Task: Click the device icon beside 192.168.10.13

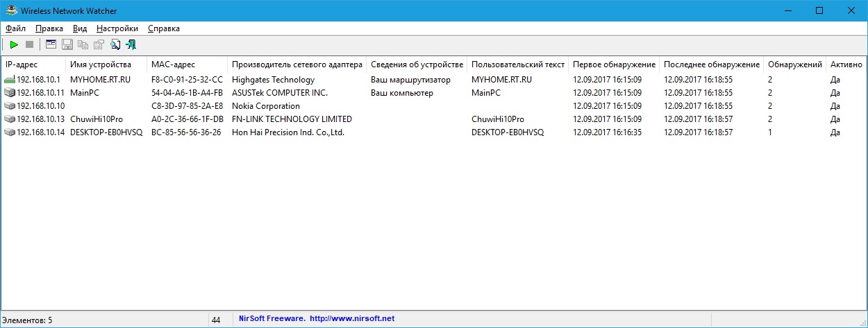Action: tap(10, 119)
